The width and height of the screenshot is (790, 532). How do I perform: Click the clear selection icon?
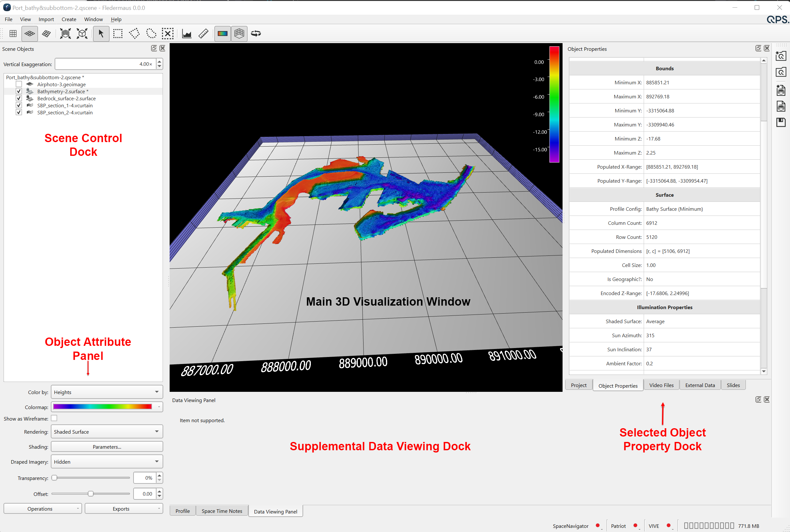click(x=168, y=34)
